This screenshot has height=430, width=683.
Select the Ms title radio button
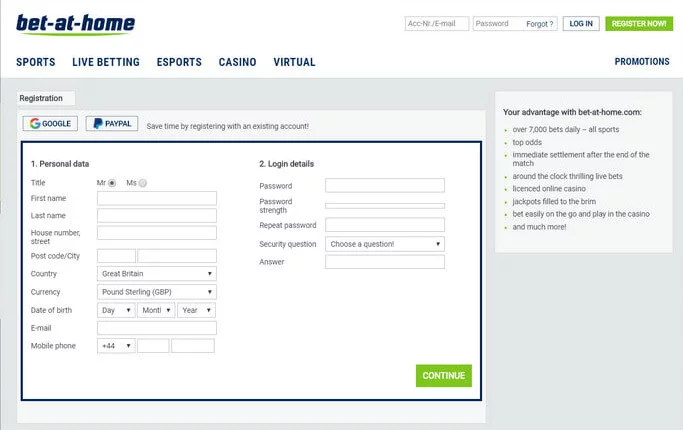[143, 183]
